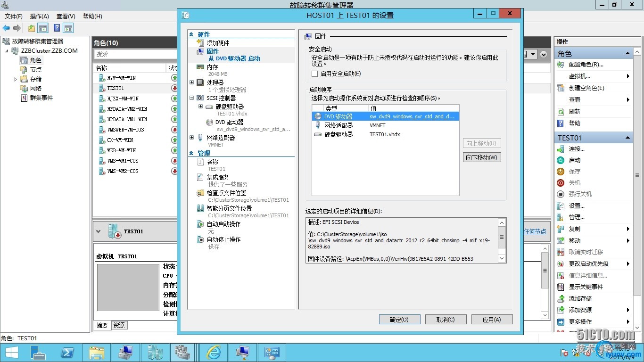
Task: Toggle the action pane toolbar icon
Action: [x=68, y=28]
